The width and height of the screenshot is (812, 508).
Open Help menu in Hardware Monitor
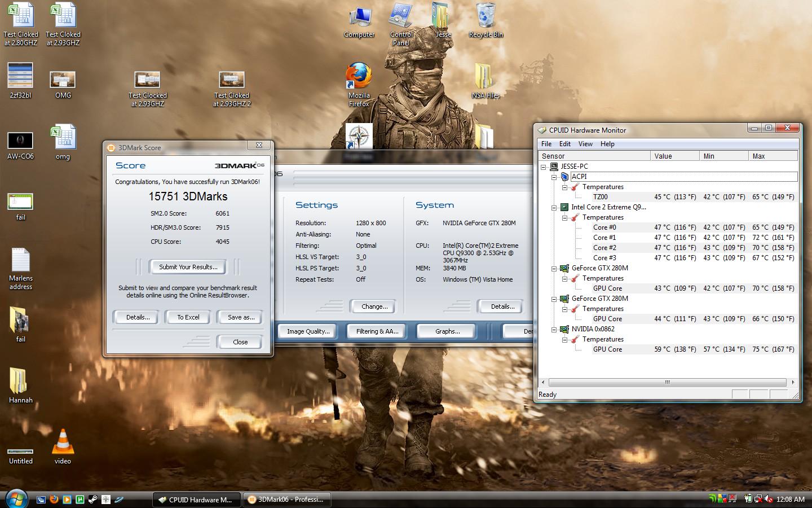[x=607, y=144]
